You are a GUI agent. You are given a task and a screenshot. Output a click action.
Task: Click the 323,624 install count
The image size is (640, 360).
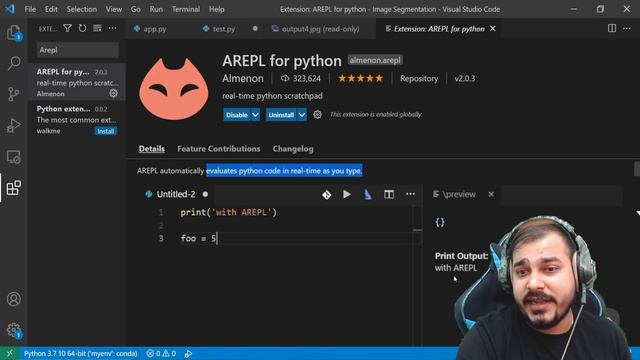pos(301,78)
